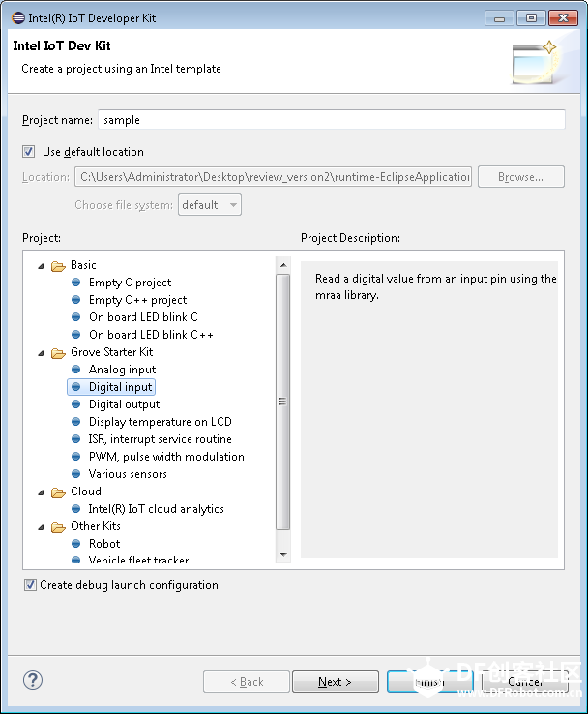This screenshot has width=588, height=714.
Task: Click the Finish button
Action: 430,682
